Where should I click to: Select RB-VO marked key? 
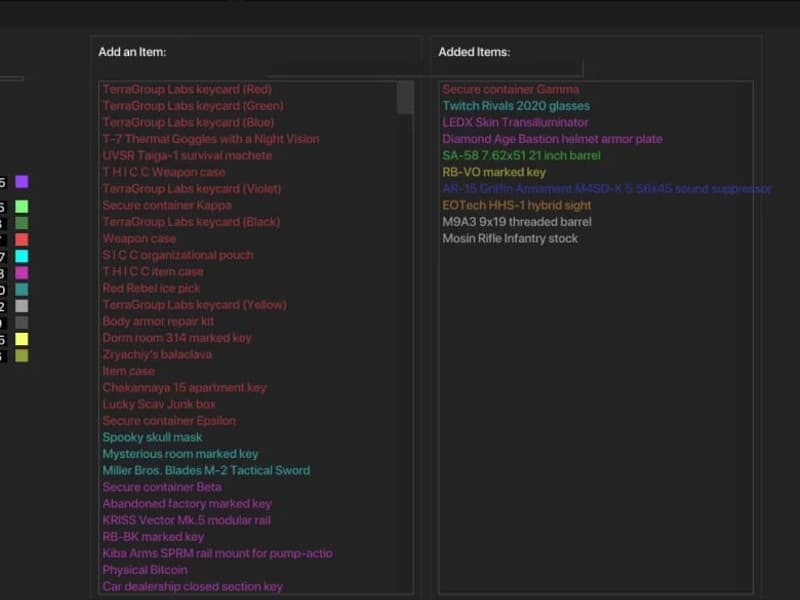[x=494, y=172]
